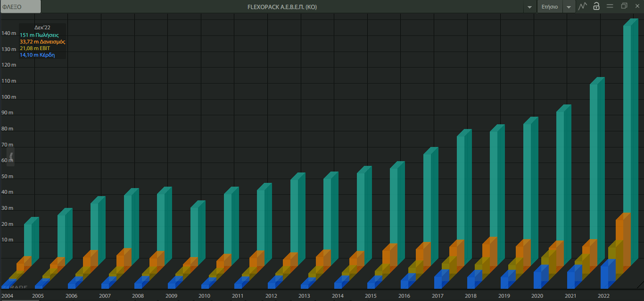The width and height of the screenshot is (644, 301).
Task: Select the 151 m Πωλήσεις legend entry
Action: tap(38, 35)
